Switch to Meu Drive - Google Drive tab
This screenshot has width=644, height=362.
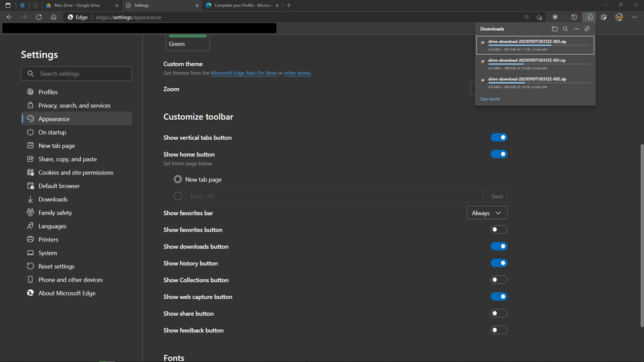tap(77, 5)
